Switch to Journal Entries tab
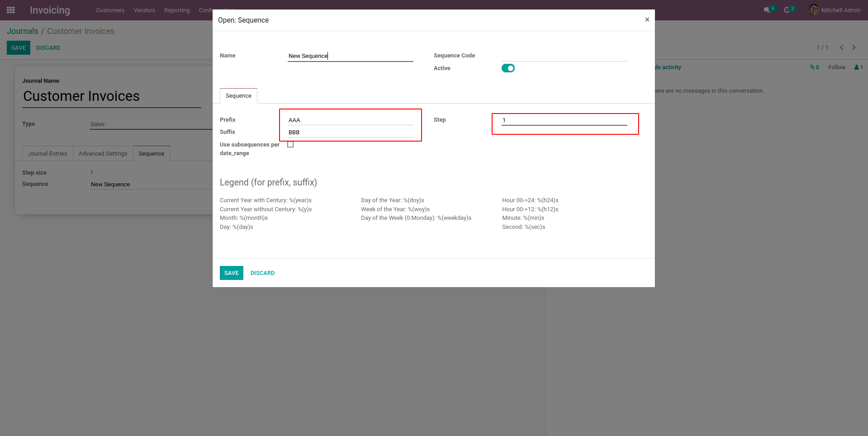Image resolution: width=868 pixels, height=436 pixels. click(x=47, y=154)
